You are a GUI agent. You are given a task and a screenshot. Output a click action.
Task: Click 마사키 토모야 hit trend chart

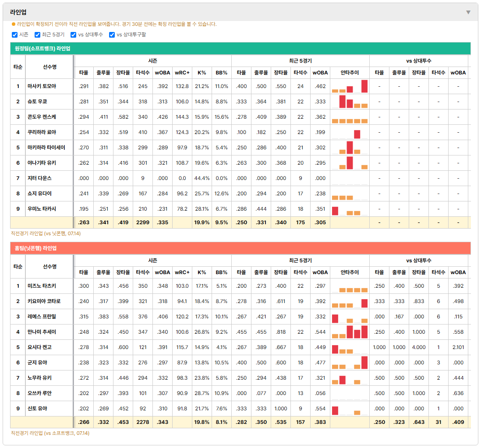pyautogui.click(x=350, y=86)
